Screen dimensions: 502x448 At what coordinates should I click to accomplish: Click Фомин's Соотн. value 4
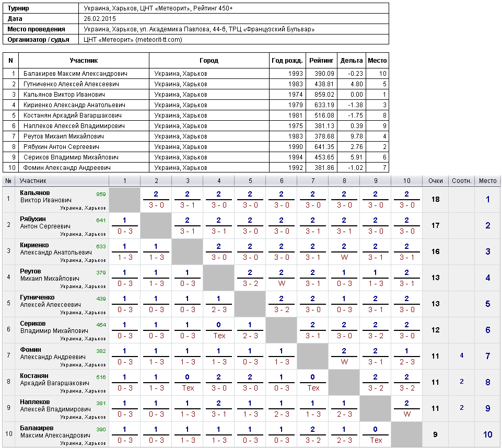point(461,355)
